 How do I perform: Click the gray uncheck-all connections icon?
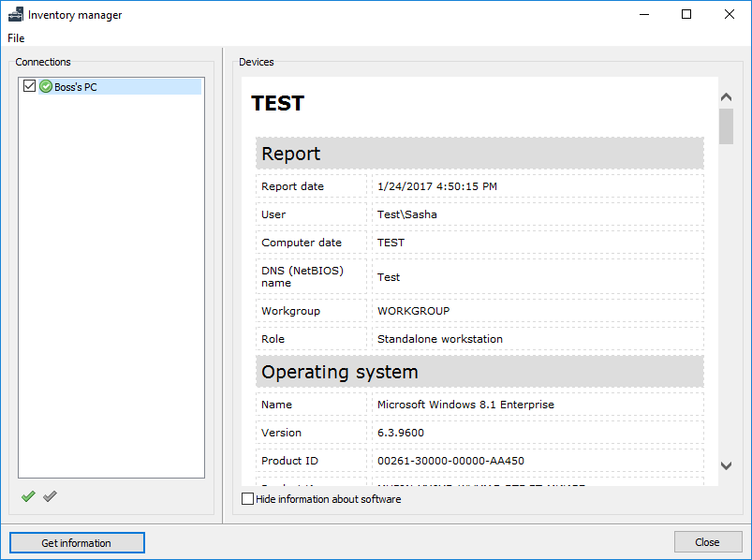[50, 496]
